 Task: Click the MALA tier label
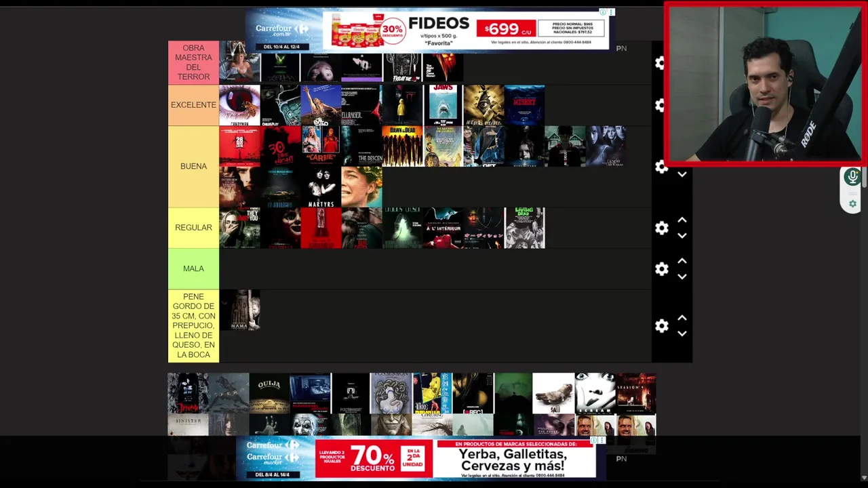[x=193, y=269]
